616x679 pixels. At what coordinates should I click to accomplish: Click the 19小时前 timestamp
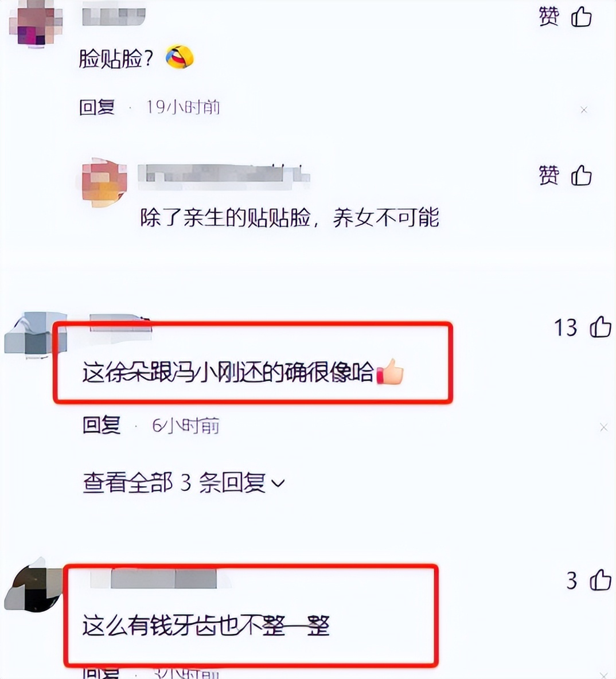tap(183, 107)
